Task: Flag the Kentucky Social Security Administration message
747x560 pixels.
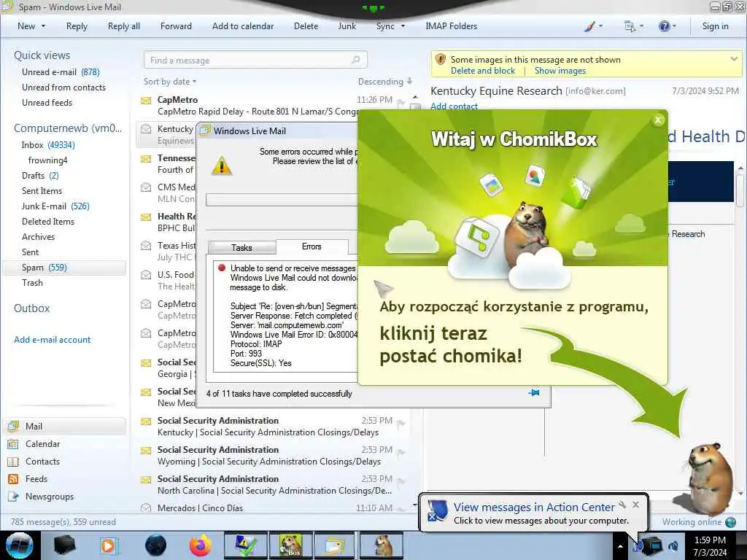Action: [x=401, y=423]
